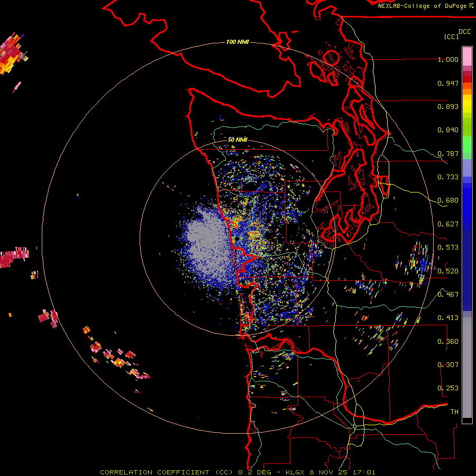Click the 0.360 value on the color scale

(x=448, y=341)
